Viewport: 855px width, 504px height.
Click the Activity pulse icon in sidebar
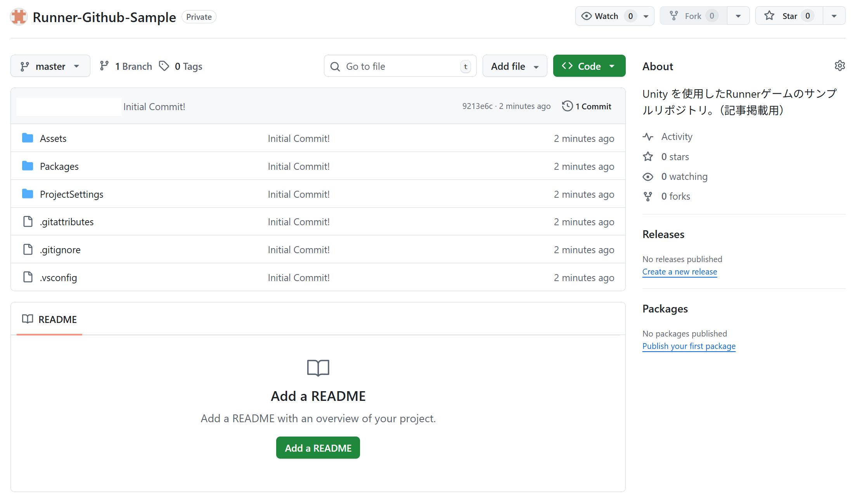tap(648, 136)
